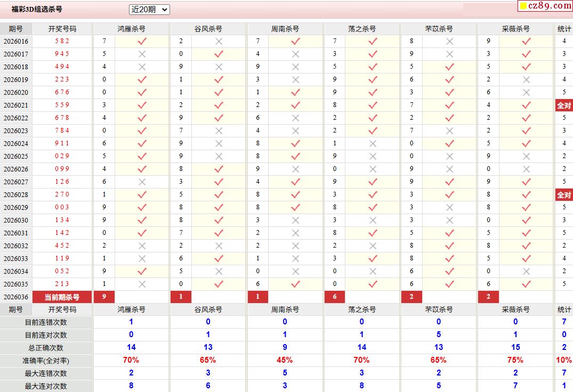Click 芣苡杀号 checkmark for period 2026035
This screenshot has width=573, height=392.
449,284
